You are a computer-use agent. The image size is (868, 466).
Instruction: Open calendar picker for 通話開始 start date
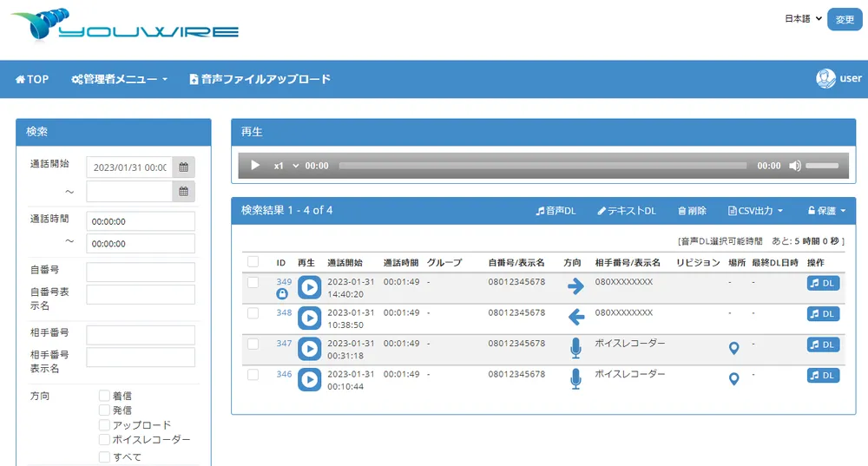pyautogui.click(x=184, y=167)
